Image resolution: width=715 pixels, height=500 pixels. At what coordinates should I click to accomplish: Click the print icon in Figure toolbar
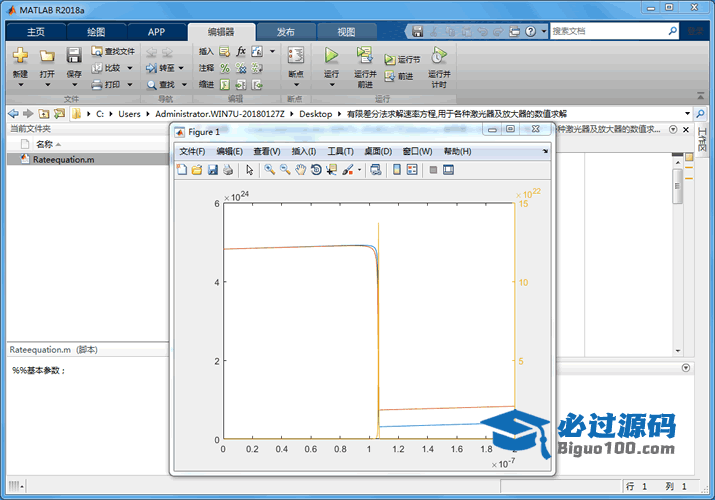click(228, 170)
